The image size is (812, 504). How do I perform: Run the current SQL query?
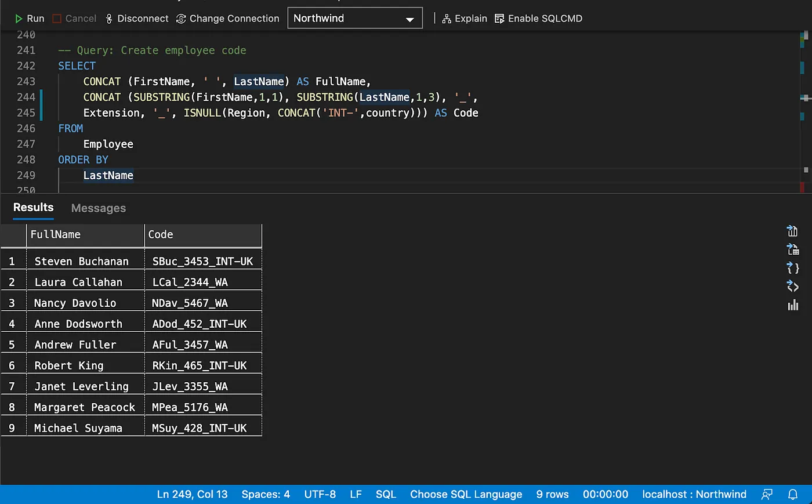click(29, 19)
